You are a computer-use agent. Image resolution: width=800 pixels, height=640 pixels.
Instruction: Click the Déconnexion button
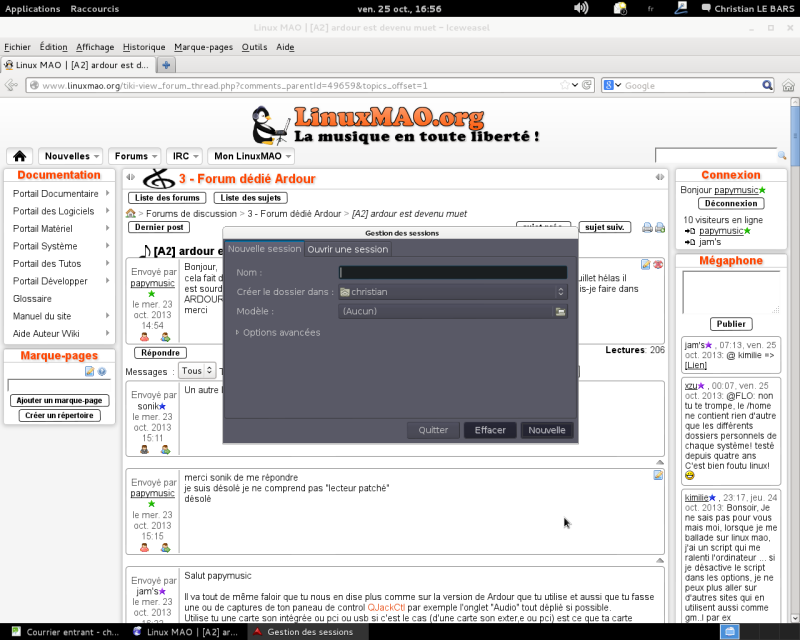pos(731,204)
